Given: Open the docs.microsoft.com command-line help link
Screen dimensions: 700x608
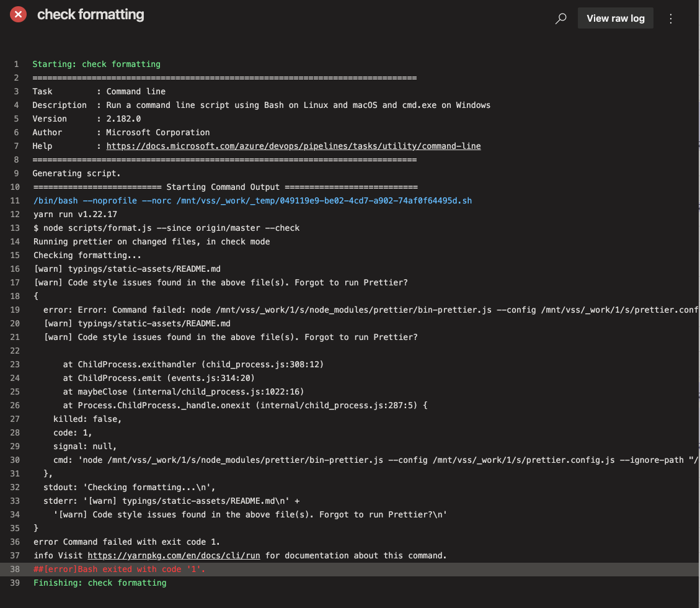Looking at the screenshot, I should 293,146.
